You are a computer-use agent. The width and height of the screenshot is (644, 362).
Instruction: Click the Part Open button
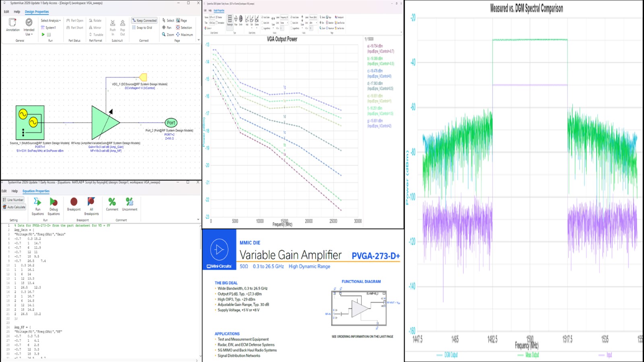(x=75, y=21)
